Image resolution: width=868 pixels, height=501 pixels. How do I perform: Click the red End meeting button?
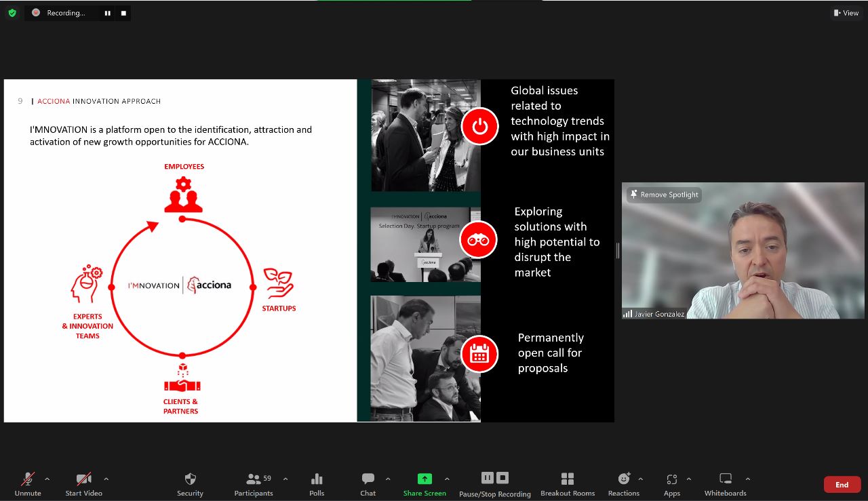[x=842, y=485]
